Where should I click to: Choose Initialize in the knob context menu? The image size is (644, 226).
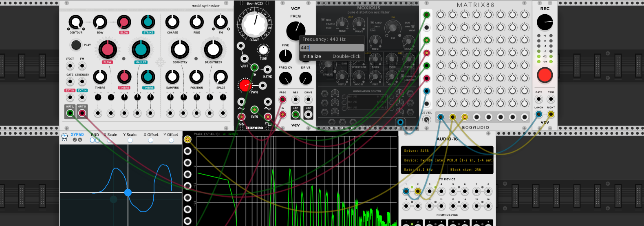[x=332, y=56]
